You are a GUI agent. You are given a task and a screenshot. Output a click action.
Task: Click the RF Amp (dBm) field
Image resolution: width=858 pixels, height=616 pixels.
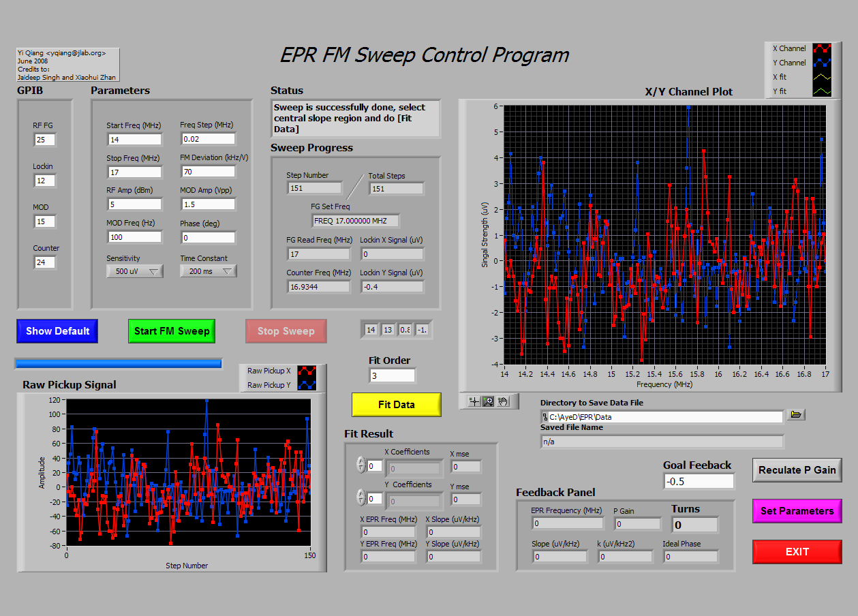click(x=134, y=204)
